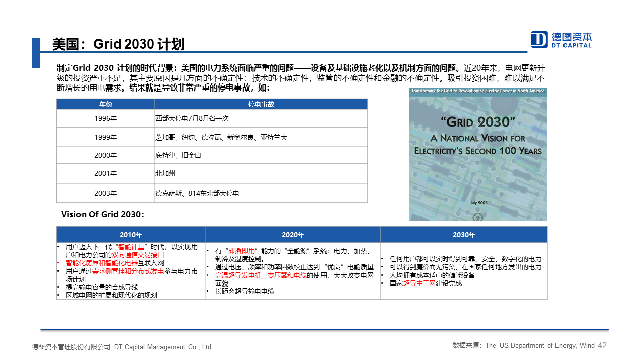This screenshot has width=644, height=362.
Task: Select the "2010年" column header
Action: point(131,235)
